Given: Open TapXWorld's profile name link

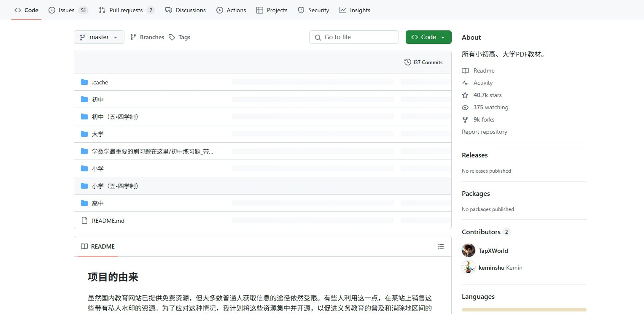Looking at the screenshot, I should coord(493,251).
